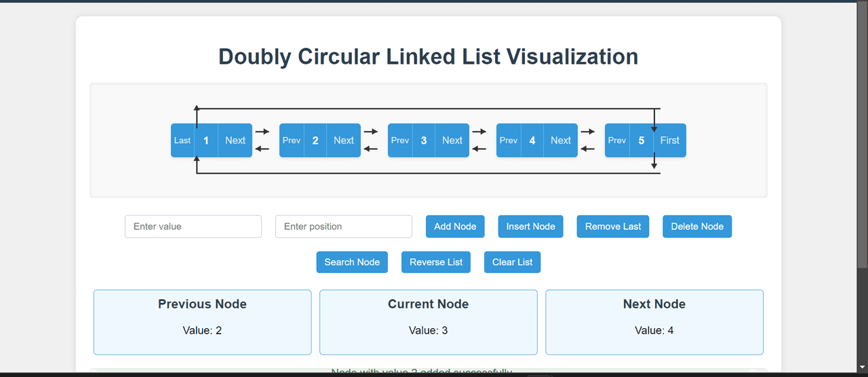Click the Next Node info card

tap(654, 322)
